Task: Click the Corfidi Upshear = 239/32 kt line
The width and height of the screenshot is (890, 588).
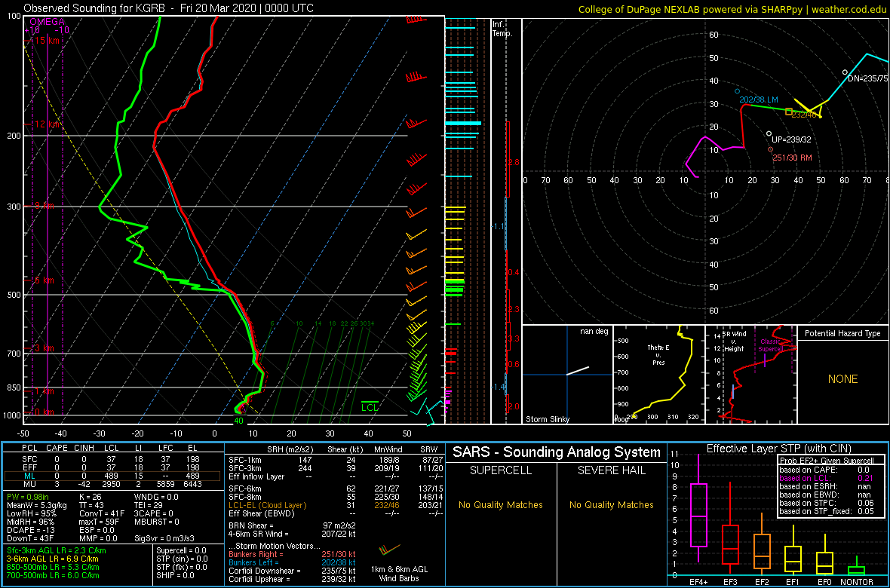Action: (x=292, y=579)
